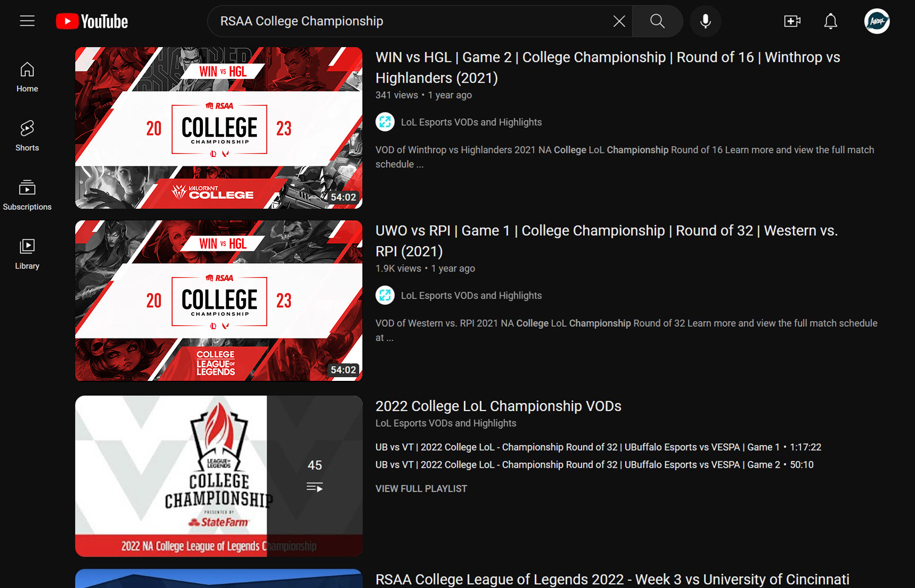The image size is (915, 588).
Task: Open the UWO vs RPI Game 1 title
Action: point(607,240)
